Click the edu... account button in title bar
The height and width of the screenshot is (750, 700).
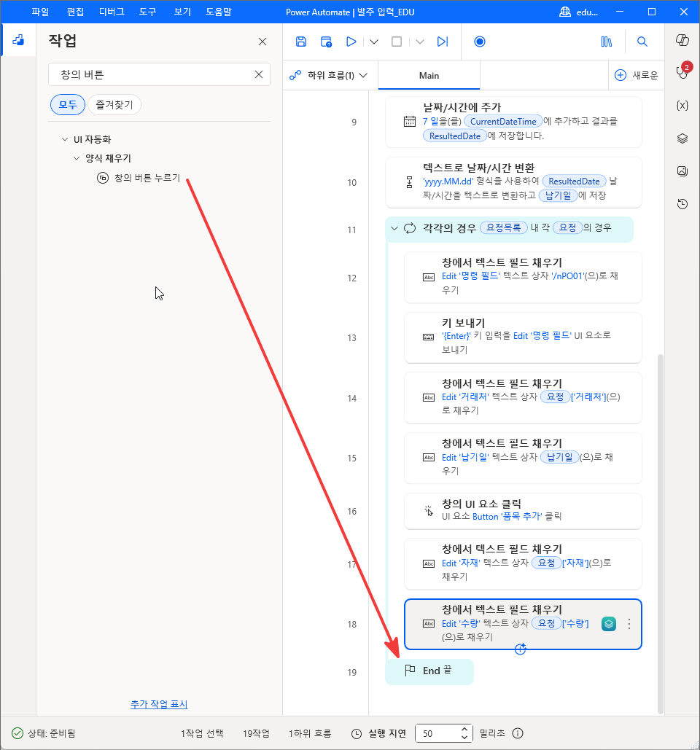(x=578, y=12)
